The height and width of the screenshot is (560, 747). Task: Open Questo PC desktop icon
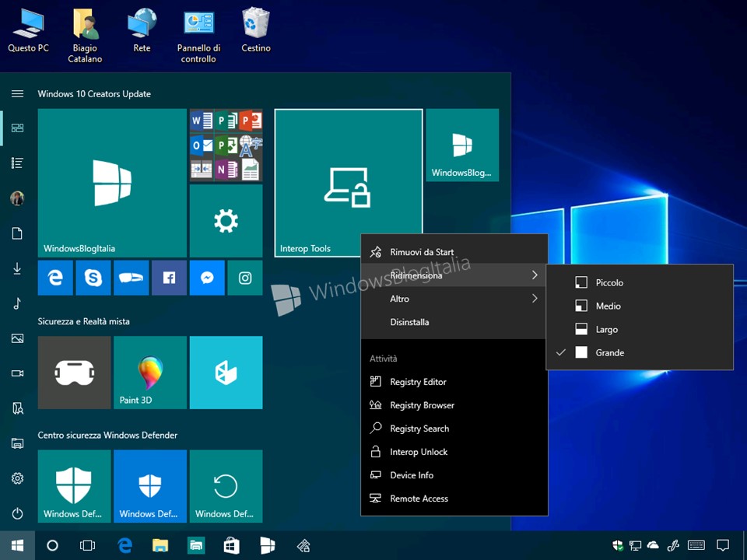click(28, 30)
